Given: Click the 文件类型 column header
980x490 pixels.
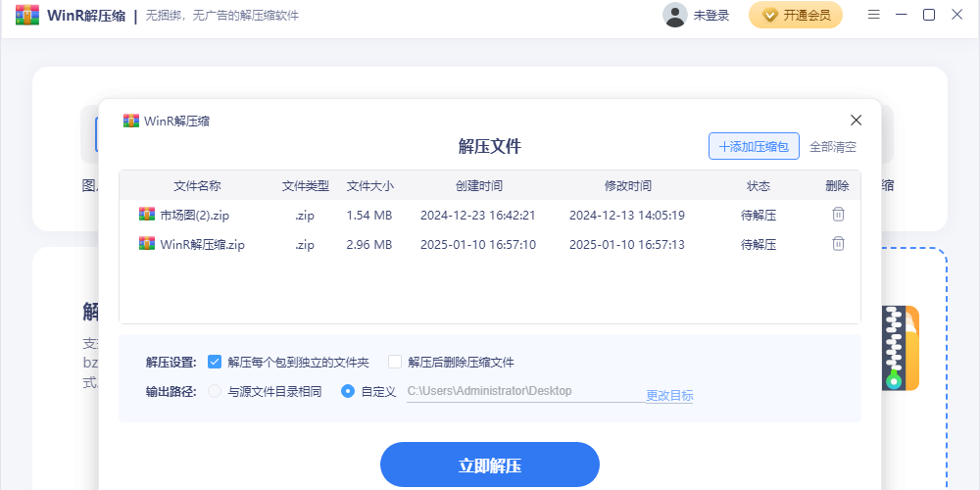Looking at the screenshot, I should click(305, 185).
